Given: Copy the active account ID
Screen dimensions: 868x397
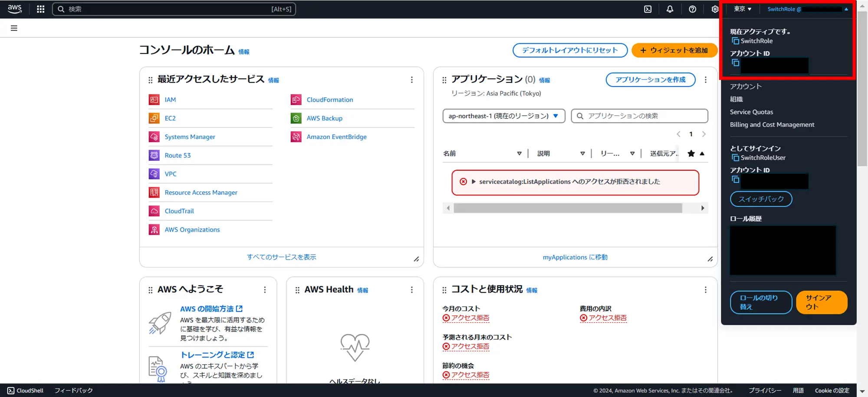Looking at the screenshot, I should 735,63.
